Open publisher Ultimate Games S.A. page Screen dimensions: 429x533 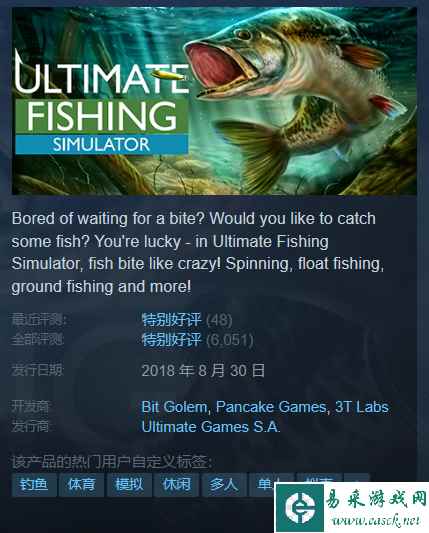[211, 427]
